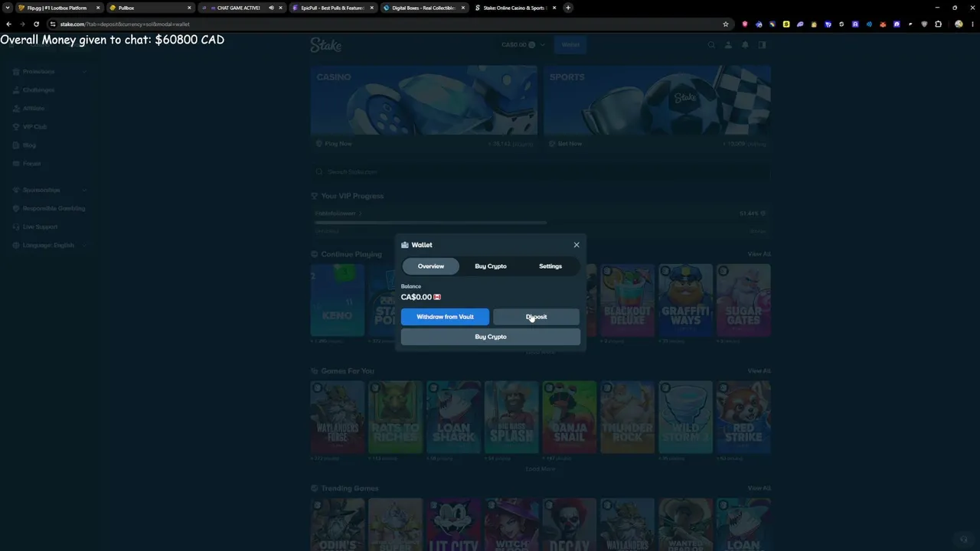Screen dimensions: 980x551
Task: Open the Blackout Deluxe game tile
Action: [x=628, y=300]
